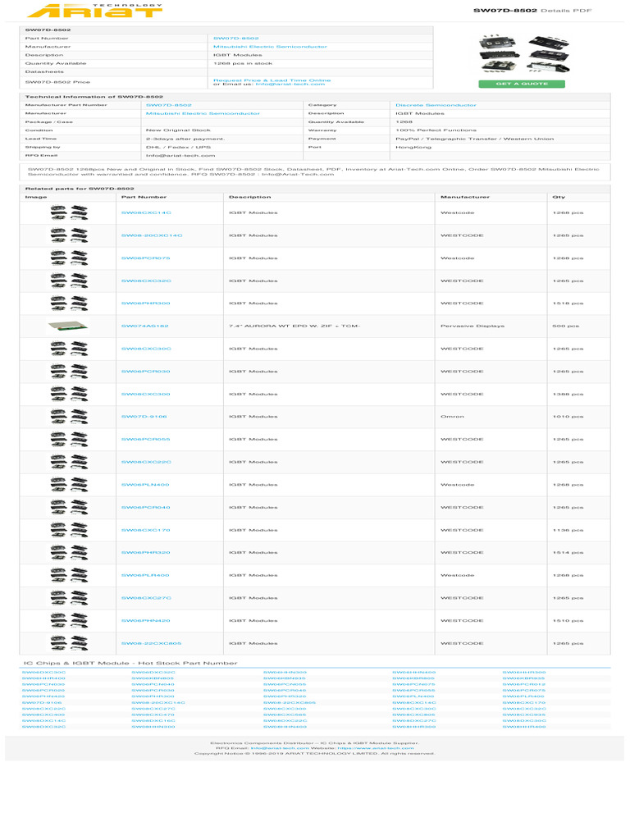This screenshot has width=630, height=840.
Task: Click the thumbnail image in the SW08CXC14C row
Action: click(x=69, y=212)
